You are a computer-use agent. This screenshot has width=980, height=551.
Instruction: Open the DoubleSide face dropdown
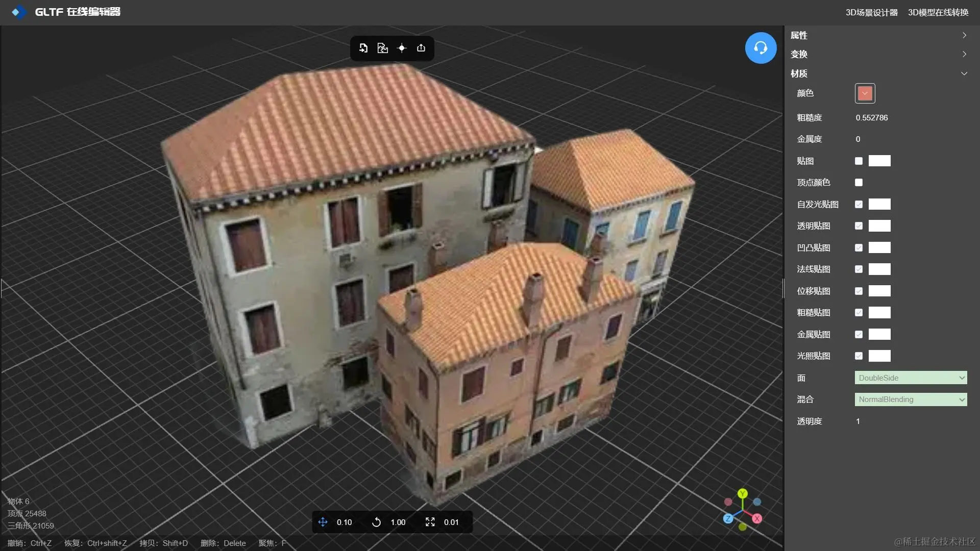(911, 378)
